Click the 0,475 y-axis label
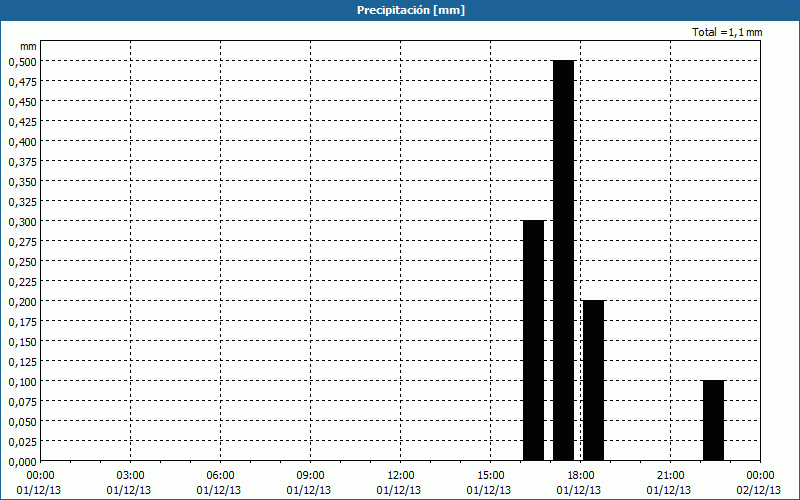The image size is (800, 500). click(22, 82)
